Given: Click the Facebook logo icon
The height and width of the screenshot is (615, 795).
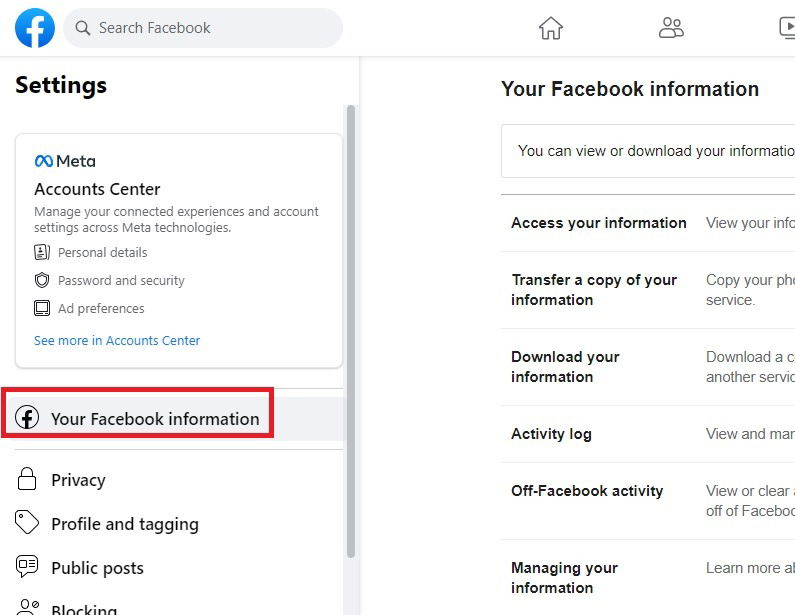Looking at the screenshot, I should pos(35,28).
